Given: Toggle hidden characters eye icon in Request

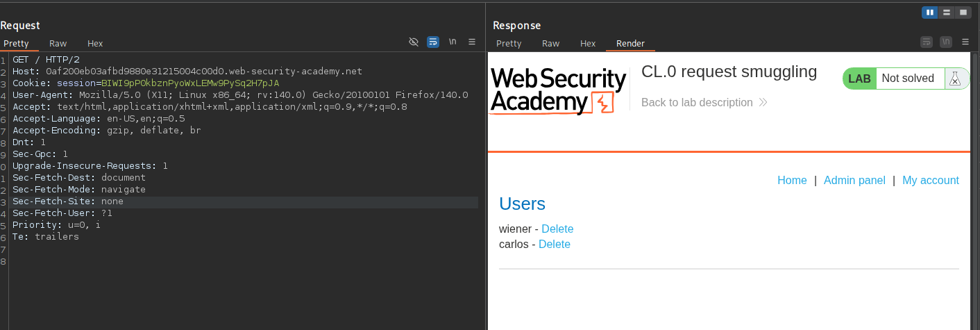Looking at the screenshot, I should click(414, 42).
